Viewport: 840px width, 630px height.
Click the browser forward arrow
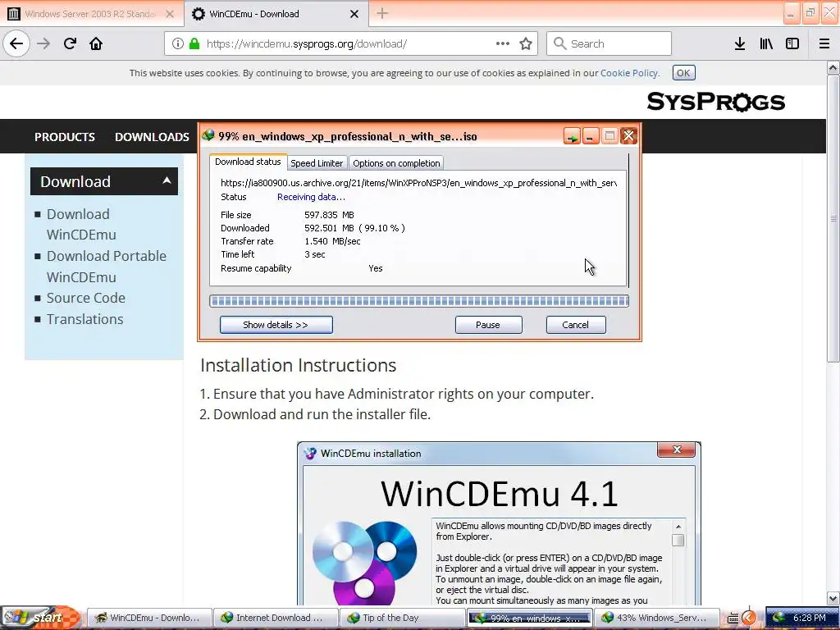click(43, 43)
